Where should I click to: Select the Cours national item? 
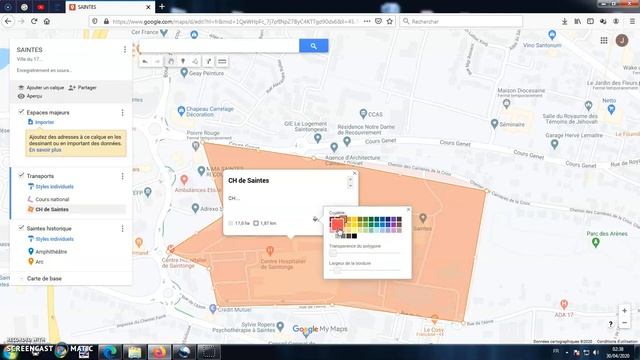(x=52, y=199)
